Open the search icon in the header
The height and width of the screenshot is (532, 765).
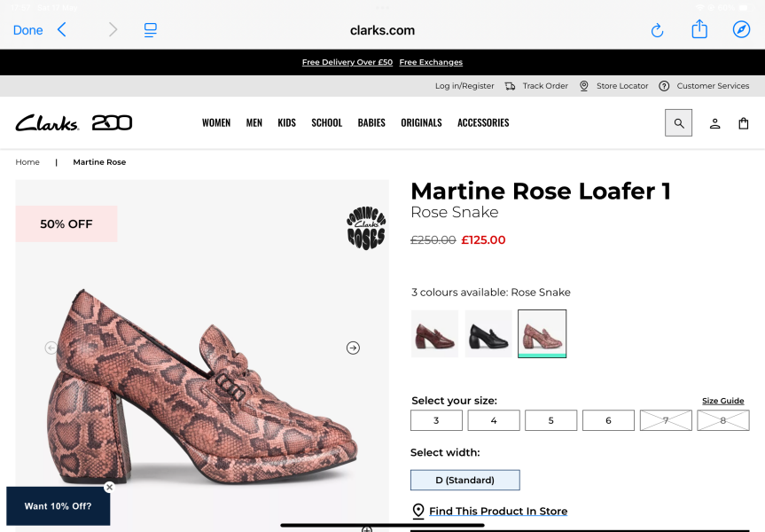678,122
